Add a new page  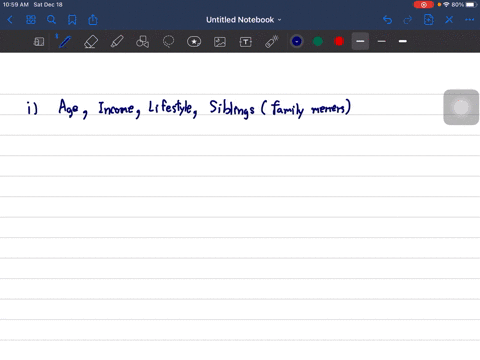429,20
